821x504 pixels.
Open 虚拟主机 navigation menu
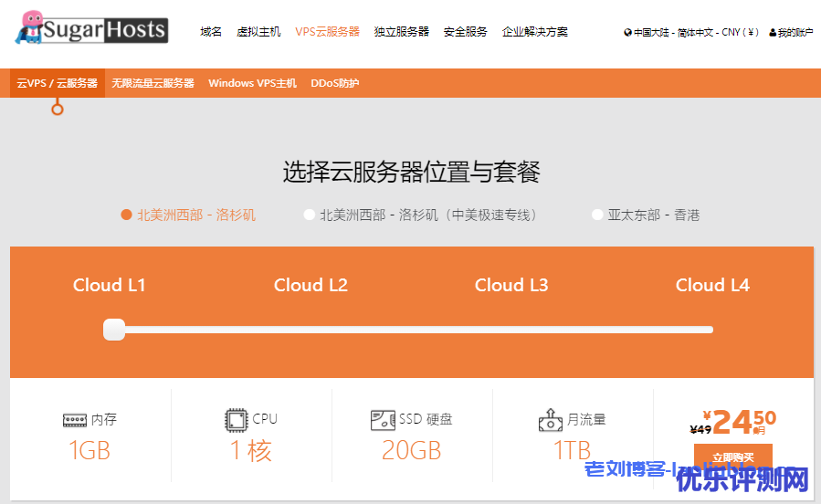tap(258, 31)
